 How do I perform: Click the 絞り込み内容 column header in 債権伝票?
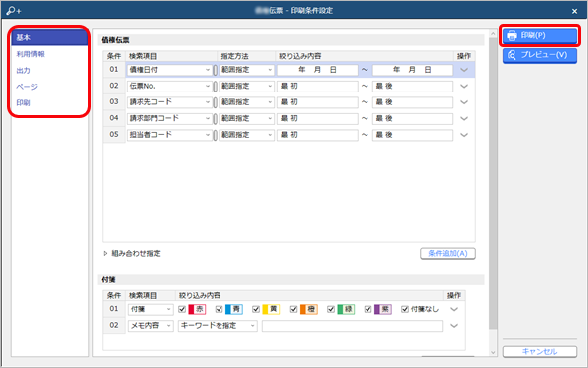(300, 56)
